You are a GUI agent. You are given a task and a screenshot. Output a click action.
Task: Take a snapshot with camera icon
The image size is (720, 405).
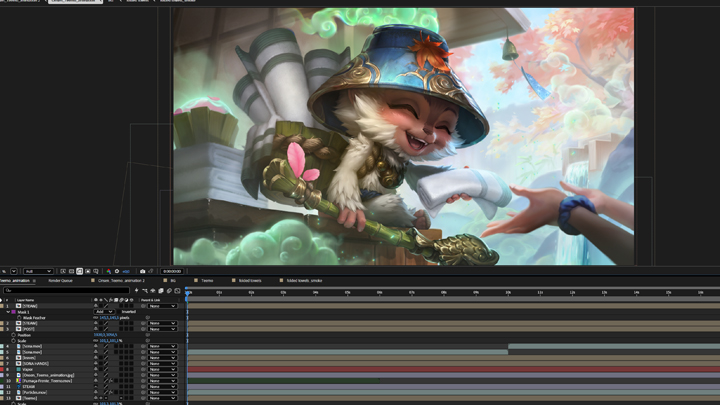pos(142,271)
